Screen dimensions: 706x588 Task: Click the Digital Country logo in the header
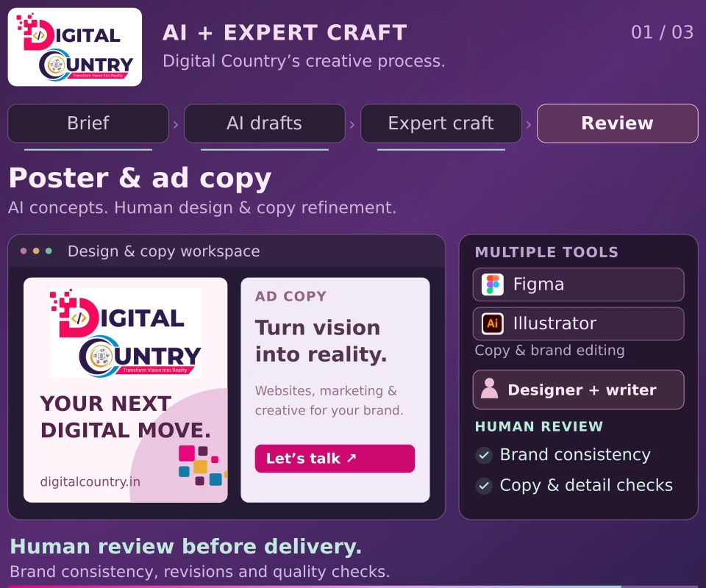(x=75, y=47)
